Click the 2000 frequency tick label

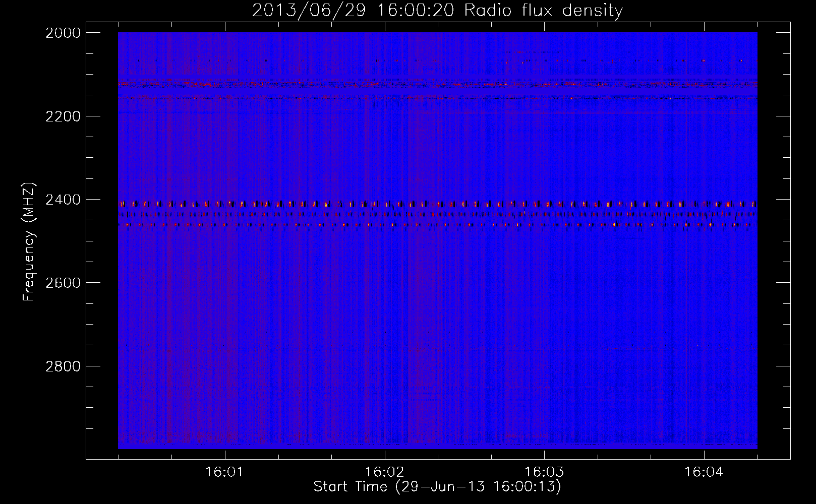tap(63, 33)
